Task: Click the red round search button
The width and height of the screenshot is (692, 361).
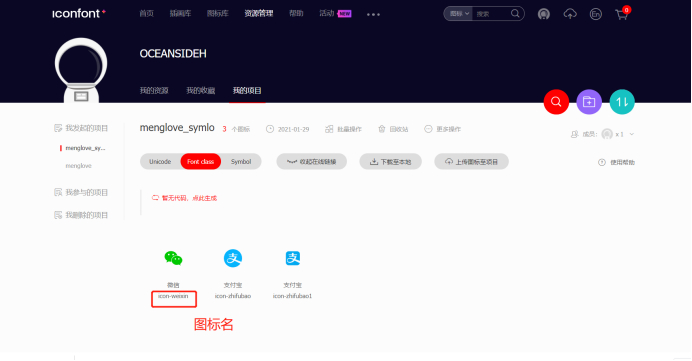Action: (556, 102)
